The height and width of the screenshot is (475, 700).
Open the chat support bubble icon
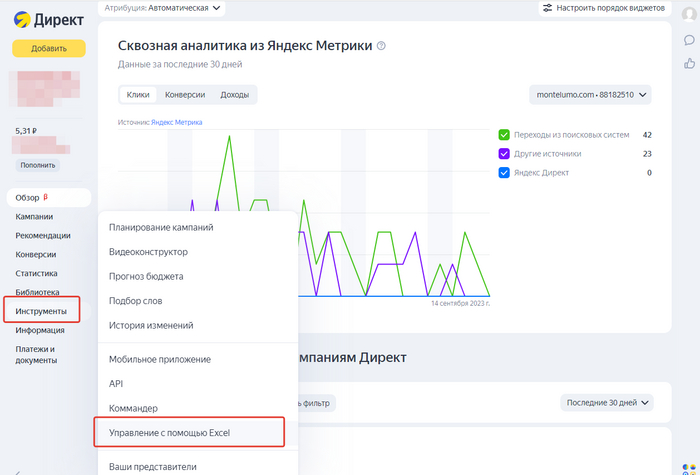pos(689,40)
